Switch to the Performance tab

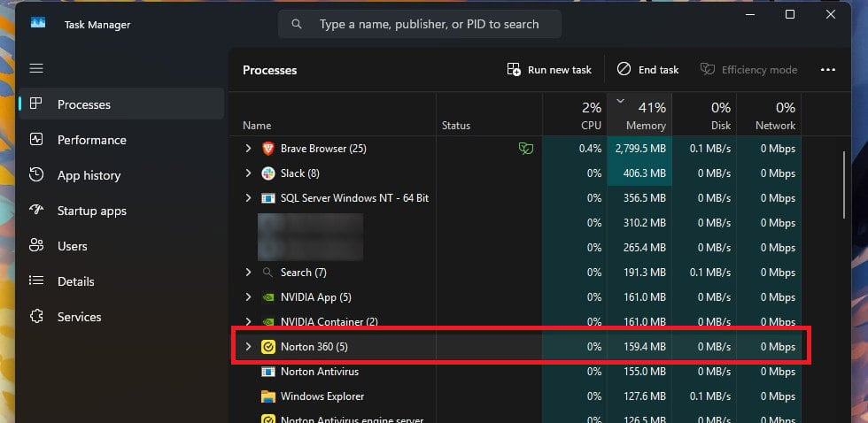(x=122, y=140)
